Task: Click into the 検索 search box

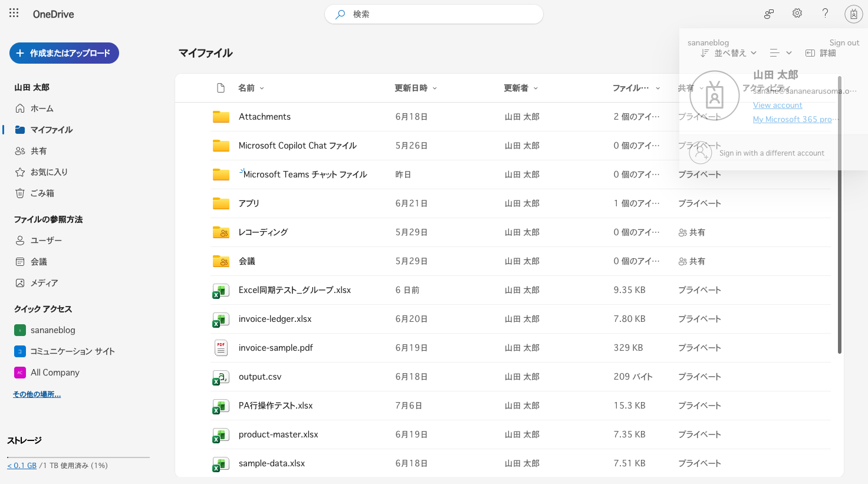Action: tap(434, 14)
